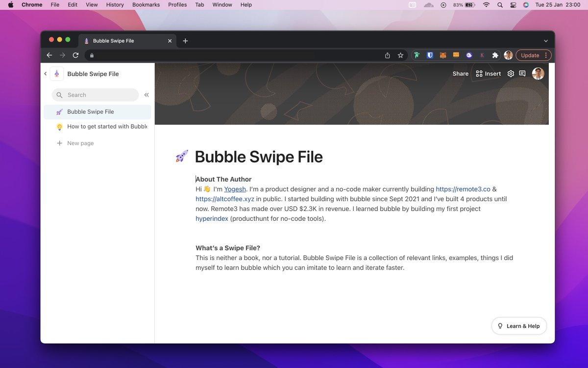Open the Profiles menu

[177, 5]
